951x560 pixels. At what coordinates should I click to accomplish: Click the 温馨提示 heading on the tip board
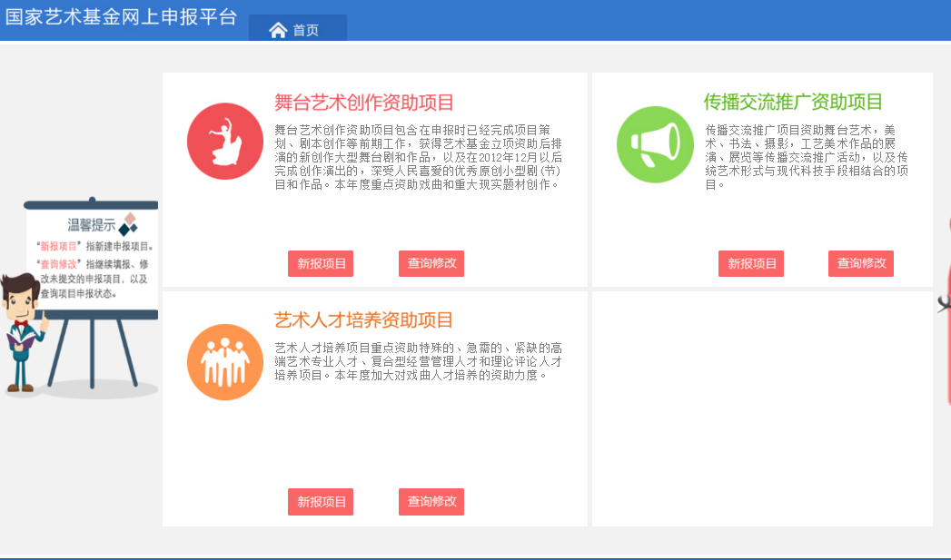pos(91,225)
